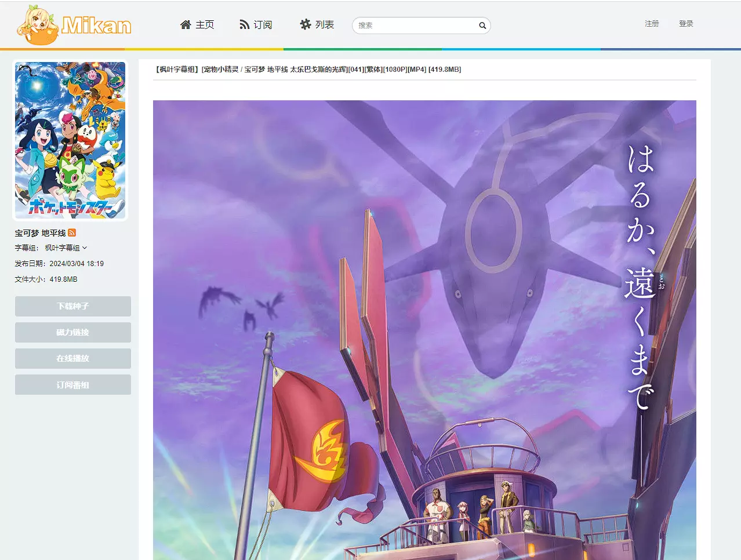The width and height of the screenshot is (741, 560).
Task: Click the gear icon beside 列表
Action: pyautogui.click(x=306, y=24)
